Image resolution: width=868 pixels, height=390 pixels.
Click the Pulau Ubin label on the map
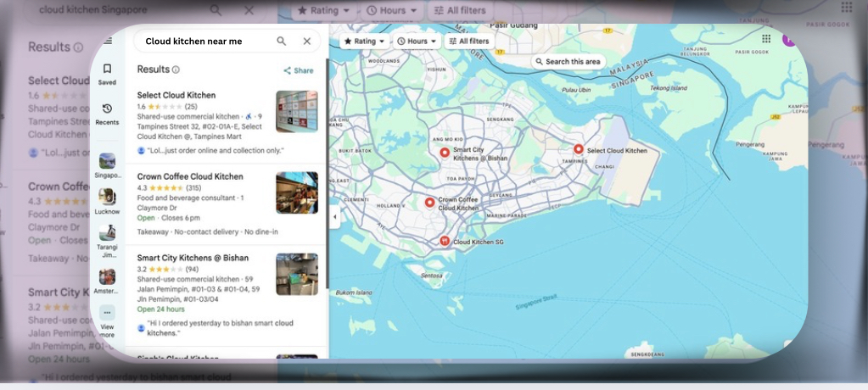[x=576, y=90]
